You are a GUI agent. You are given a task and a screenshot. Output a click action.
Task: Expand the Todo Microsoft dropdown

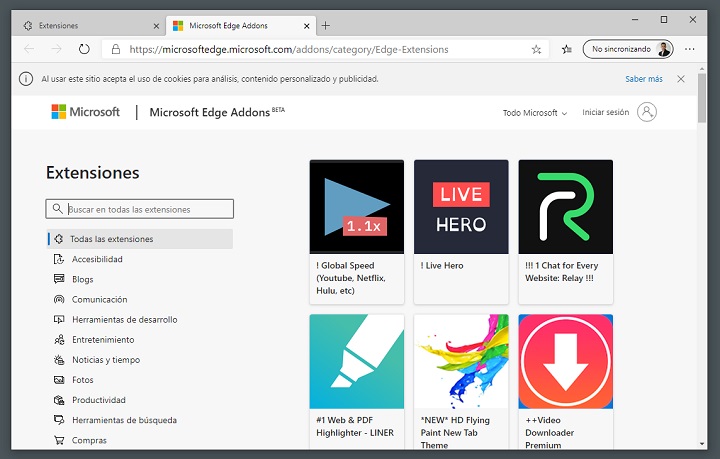coord(535,113)
